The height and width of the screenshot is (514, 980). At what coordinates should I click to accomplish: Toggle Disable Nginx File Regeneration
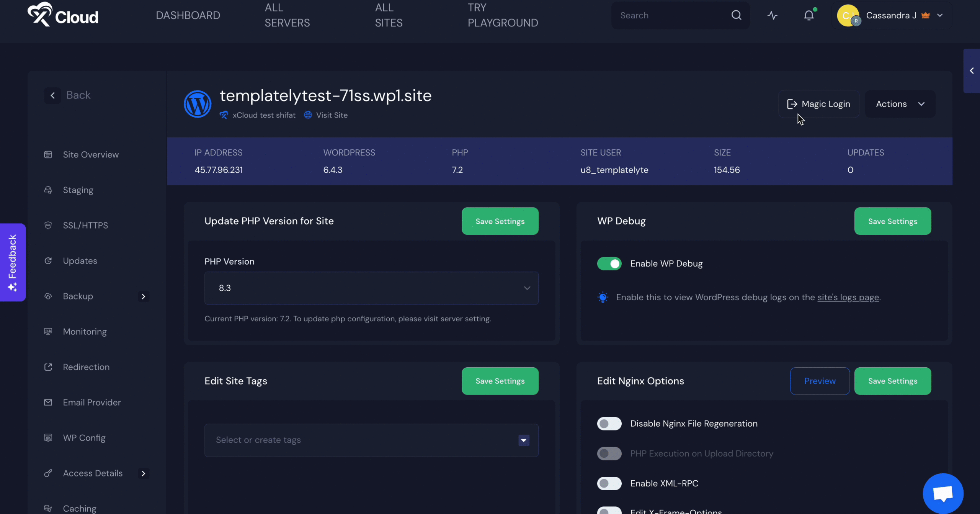click(609, 424)
